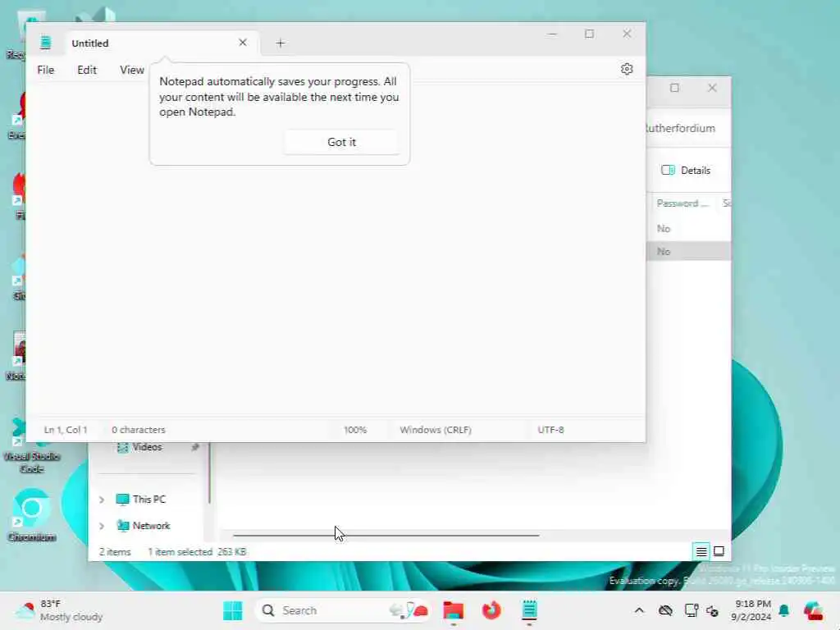Add a new Notepad tab
This screenshot has width=840, height=630.
tap(281, 43)
